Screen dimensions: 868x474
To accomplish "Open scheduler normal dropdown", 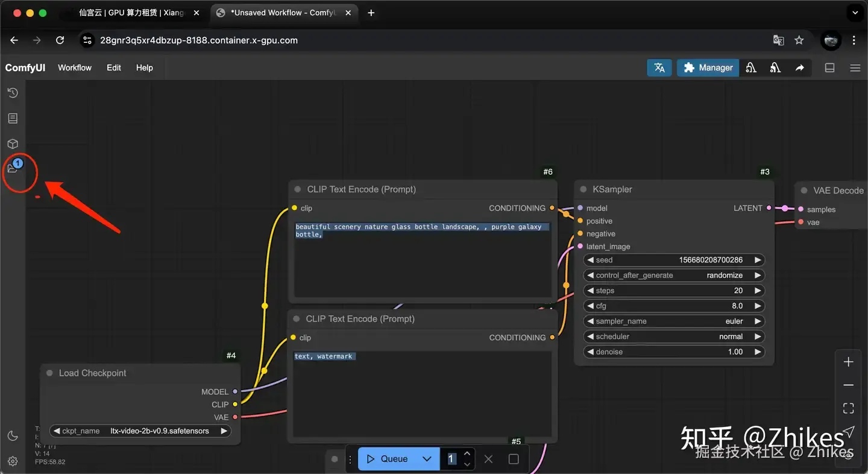I will point(674,337).
